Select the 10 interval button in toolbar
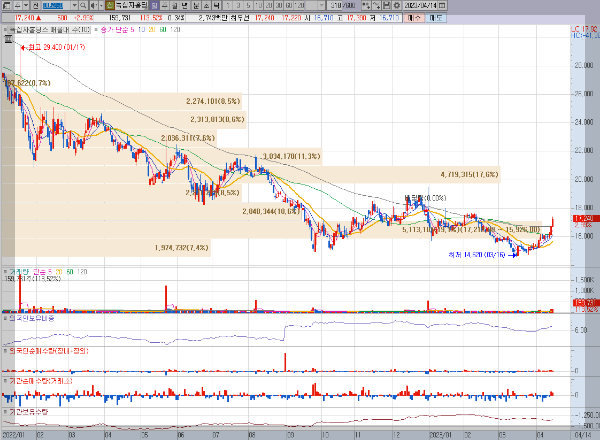600x440 pixels. 258,5
